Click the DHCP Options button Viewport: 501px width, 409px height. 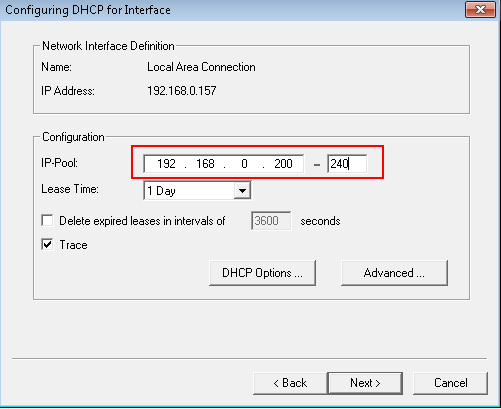[262, 273]
